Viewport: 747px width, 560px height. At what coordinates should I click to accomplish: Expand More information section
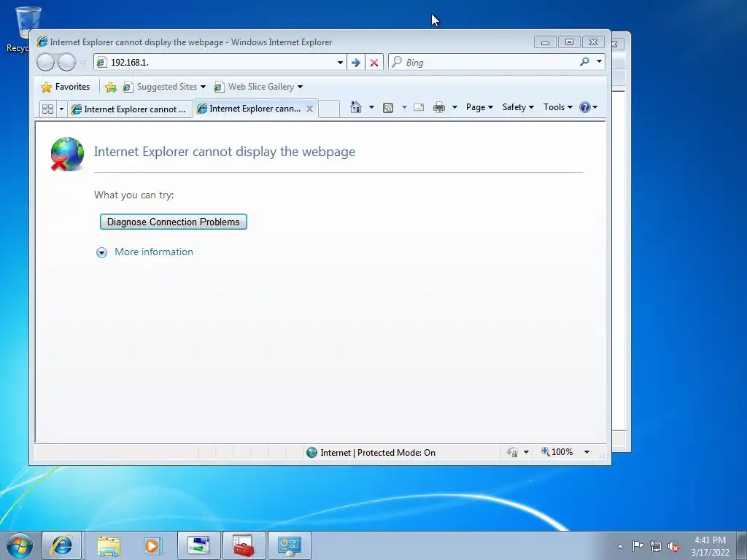click(145, 252)
